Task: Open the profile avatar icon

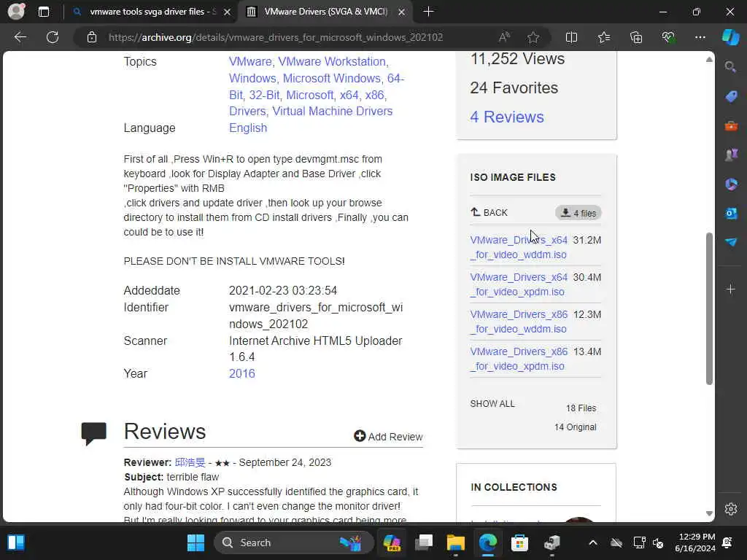Action: (16, 12)
